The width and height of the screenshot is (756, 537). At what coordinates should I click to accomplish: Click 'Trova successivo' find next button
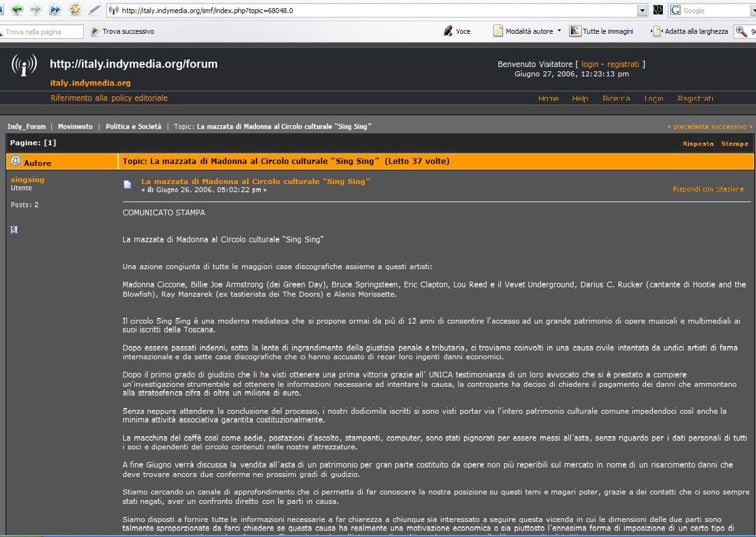[123, 31]
